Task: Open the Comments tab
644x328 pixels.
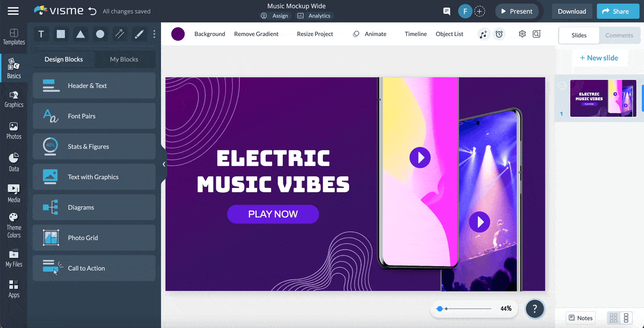Action: [x=619, y=35]
